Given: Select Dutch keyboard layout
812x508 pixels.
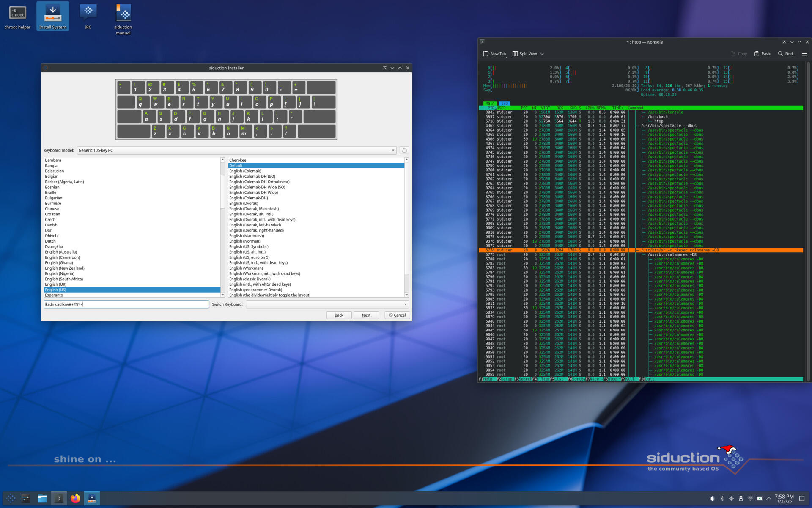Looking at the screenshot, I should pyautogui.click(x=132, y=241).
